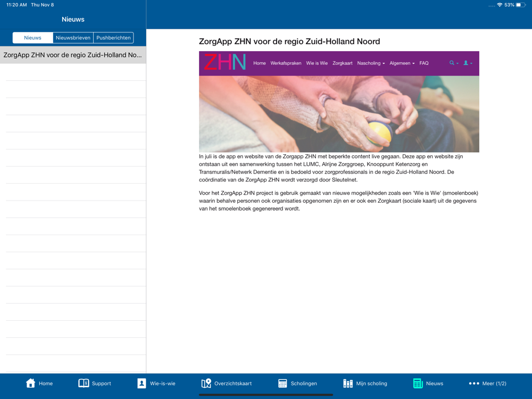Image resolution: width=532 pixels, height=399 pixels.
Task: Switch to the Nieuwsbrieven tab
Action: [73, 38]
